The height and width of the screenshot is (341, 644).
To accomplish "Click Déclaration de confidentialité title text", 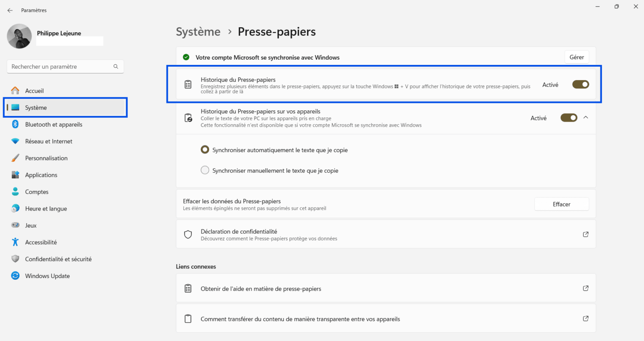I will [239, 232].
